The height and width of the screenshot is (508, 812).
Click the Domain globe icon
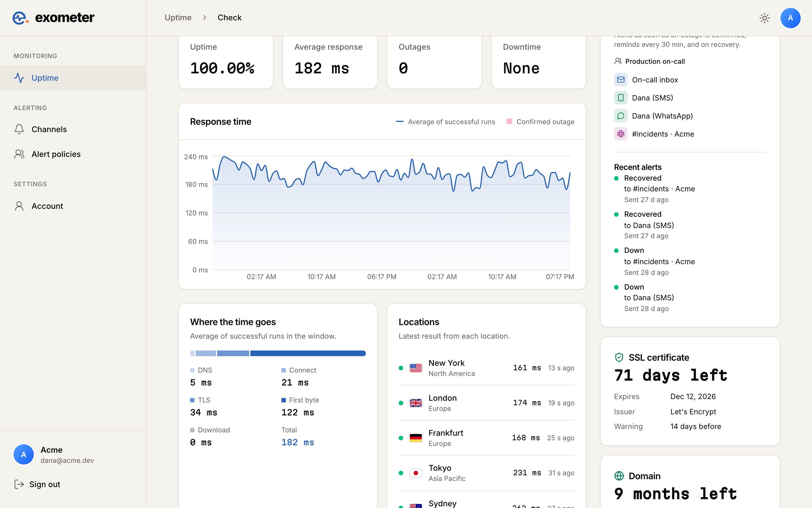tap(619, 476)
